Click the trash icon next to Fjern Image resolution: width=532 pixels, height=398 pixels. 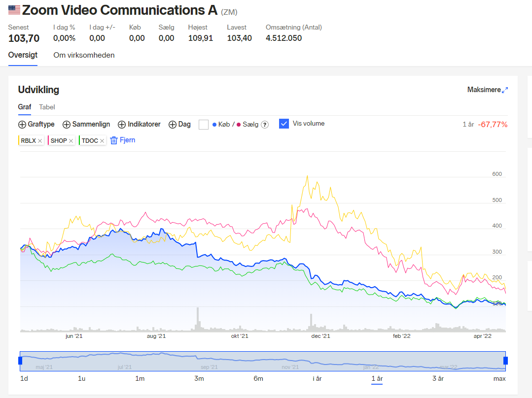click(x=114, y=140)
